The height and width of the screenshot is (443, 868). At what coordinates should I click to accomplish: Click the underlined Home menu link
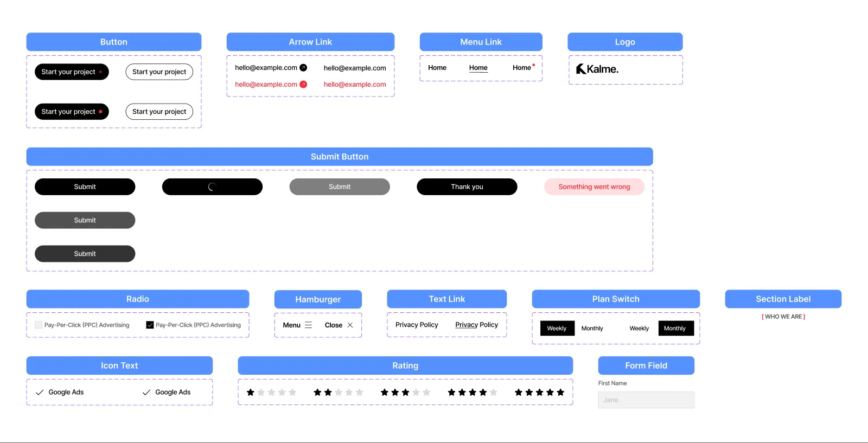478,68
